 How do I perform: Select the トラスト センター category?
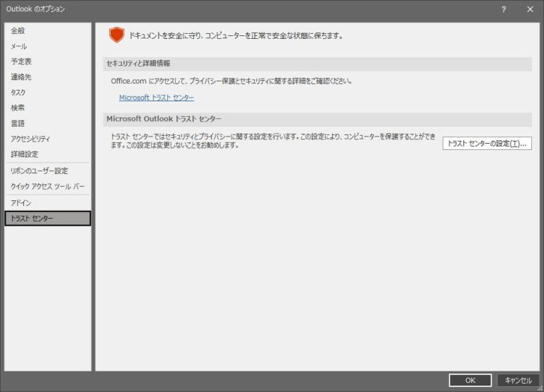[x=48, y=219]
